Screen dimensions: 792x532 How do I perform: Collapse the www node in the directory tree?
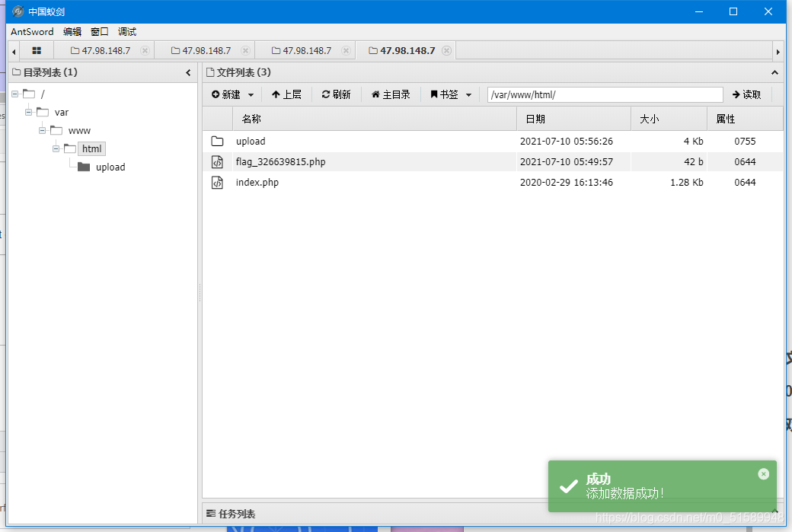click(42, 130)
